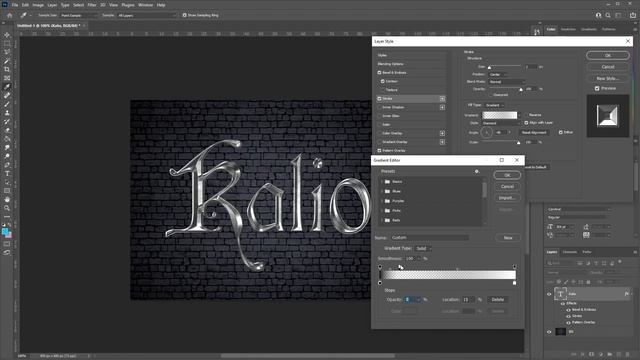Click the fx icon on Kalio layer
Viewport: 640px width, 360px height.
coord(626,294)
